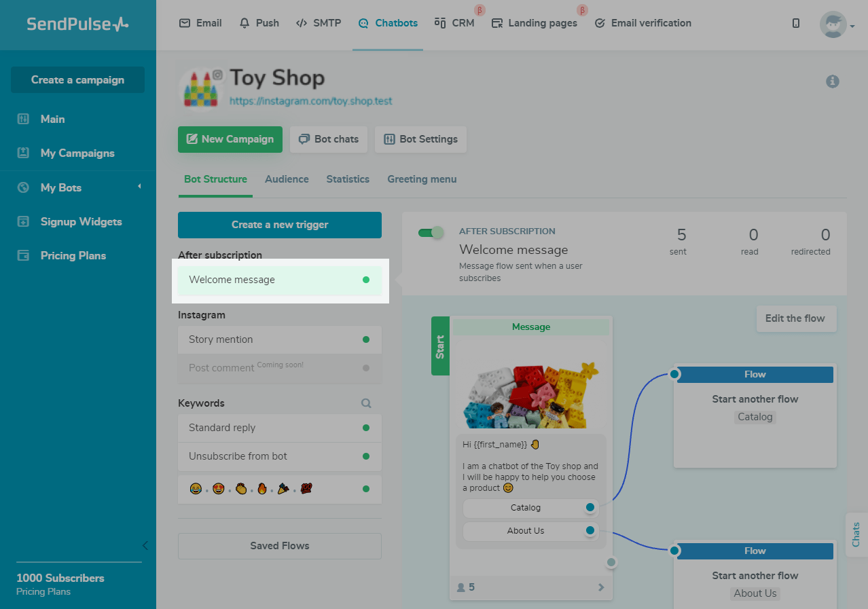
Task: Select the Catalog flow block
Action: click(755, 417)
